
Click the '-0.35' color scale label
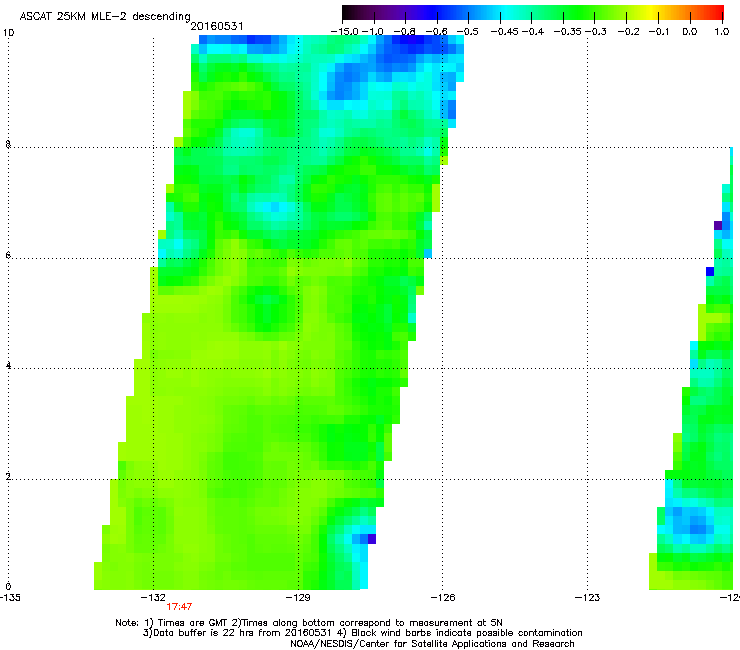click(x=568, y=32)
